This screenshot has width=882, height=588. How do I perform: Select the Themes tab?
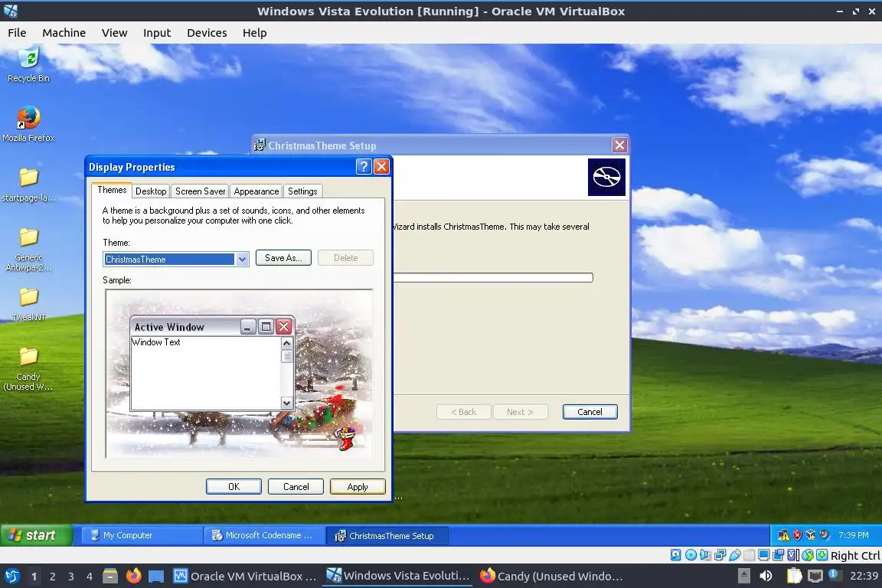[x=112, y=190]
